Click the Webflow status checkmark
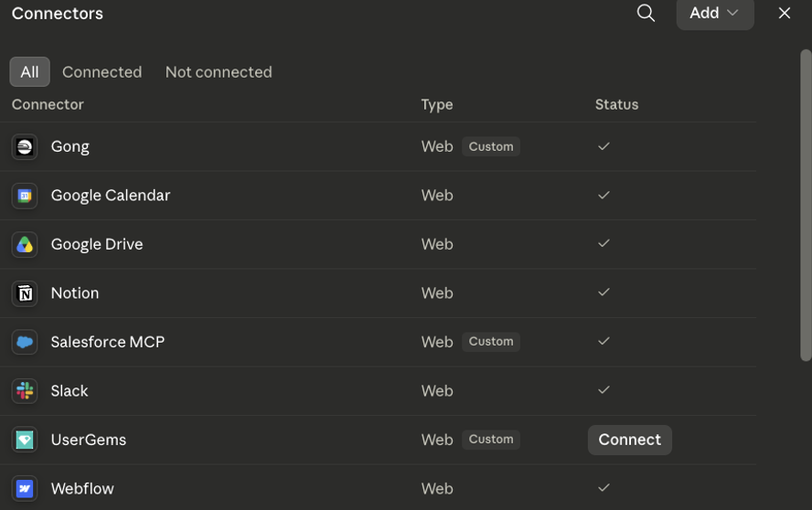Viewport: 812px width, 510px height. pyautogui.click(x=604, y=488)
